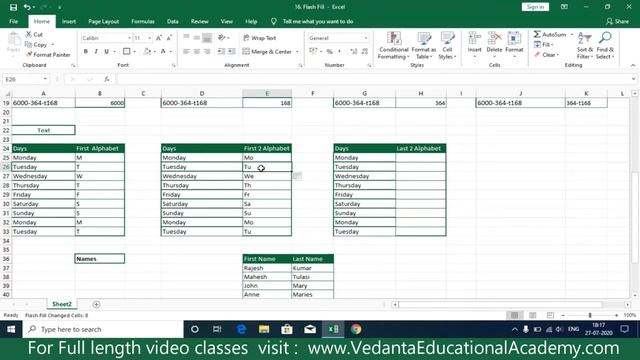Apply the Font Color
The height and width of the screenshot is (360, 640).
coord(163,51)
